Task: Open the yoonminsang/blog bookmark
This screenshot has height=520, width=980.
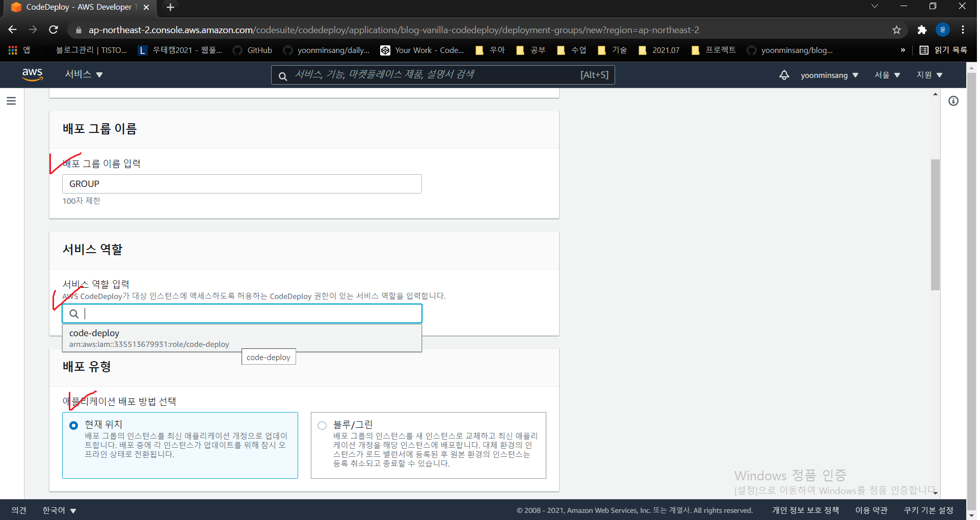Action: tap(790, 50)
